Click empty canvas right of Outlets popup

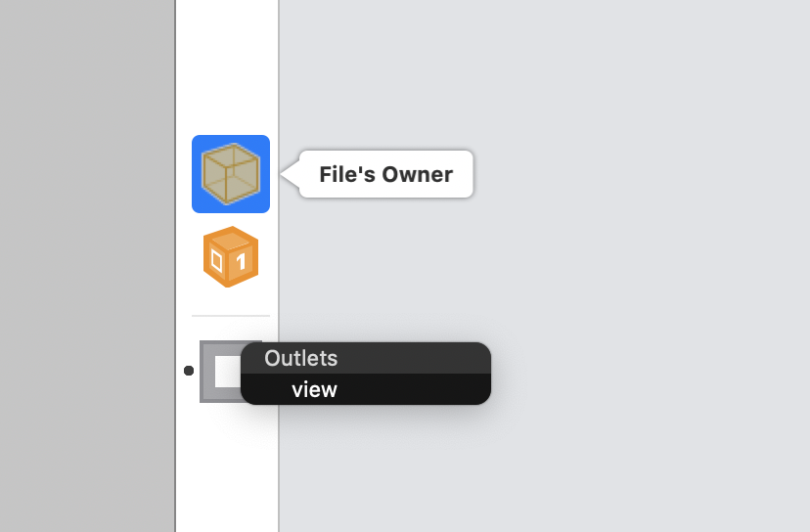[646, 373]
